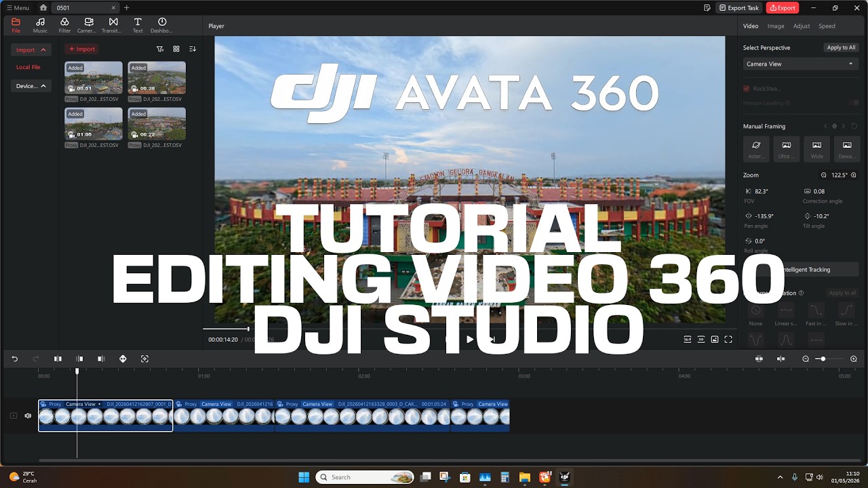
Task: Click the timeline split-align icon
Action: (781, 359)
